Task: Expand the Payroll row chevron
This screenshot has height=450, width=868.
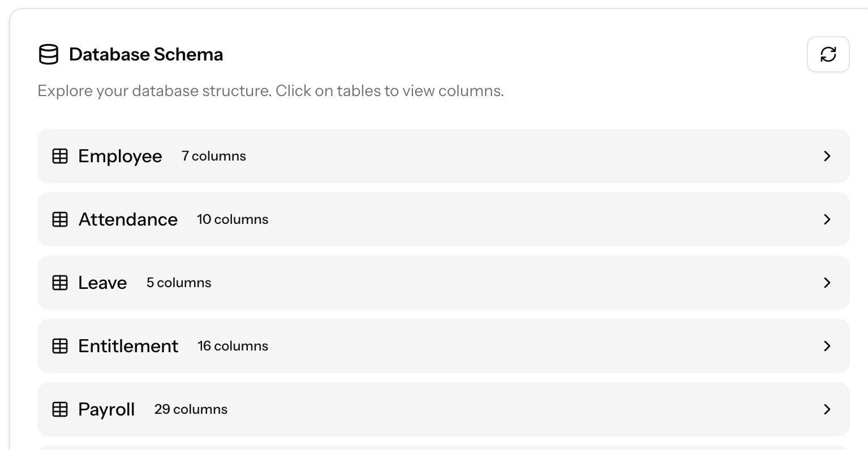Action: [x=827, y=409]
